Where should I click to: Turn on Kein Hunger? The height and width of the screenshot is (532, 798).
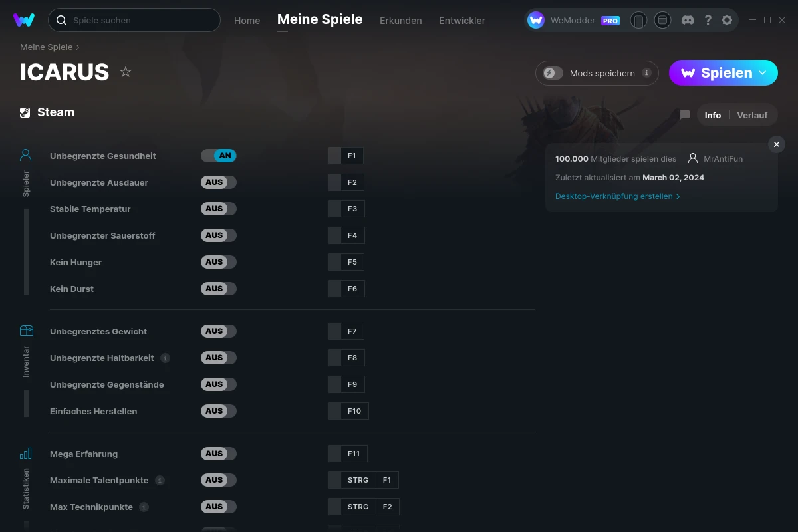click(x=219, y=262)
